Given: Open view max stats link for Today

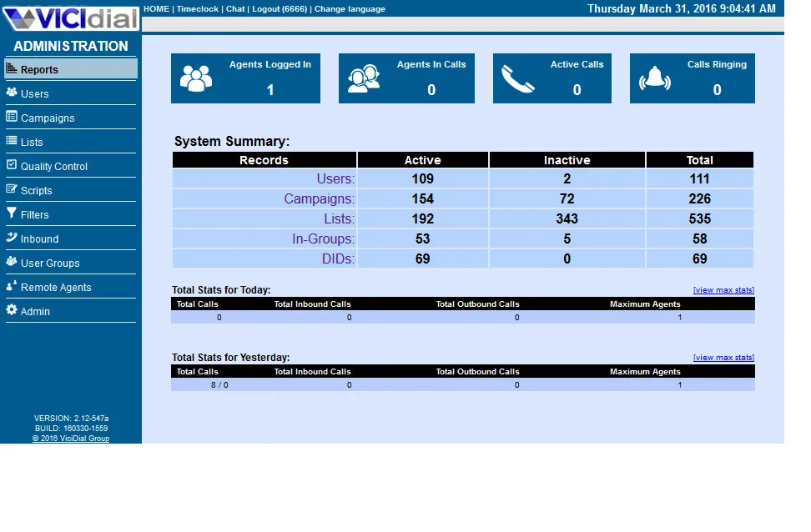Looking at the screenshot, I should click(x=723, y=290).
